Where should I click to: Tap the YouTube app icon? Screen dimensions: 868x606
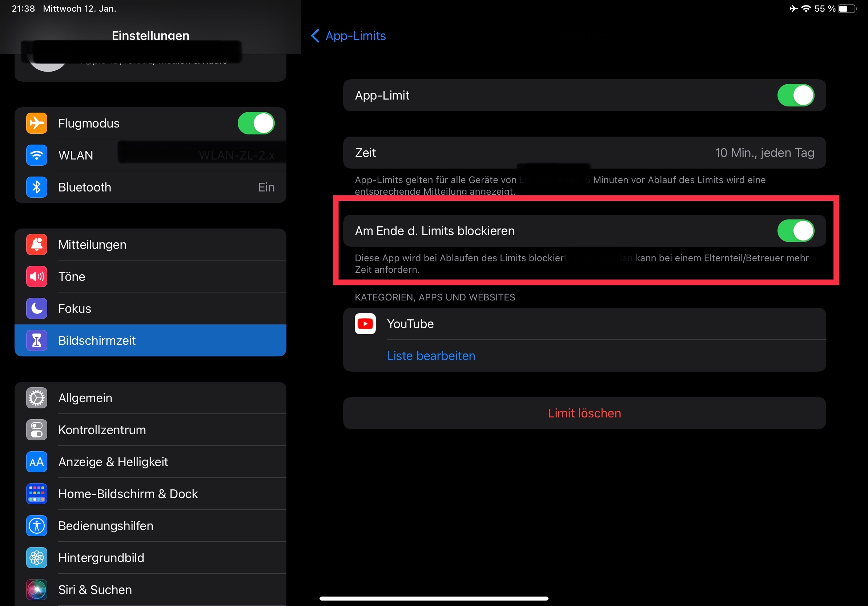tap(365, 324)
